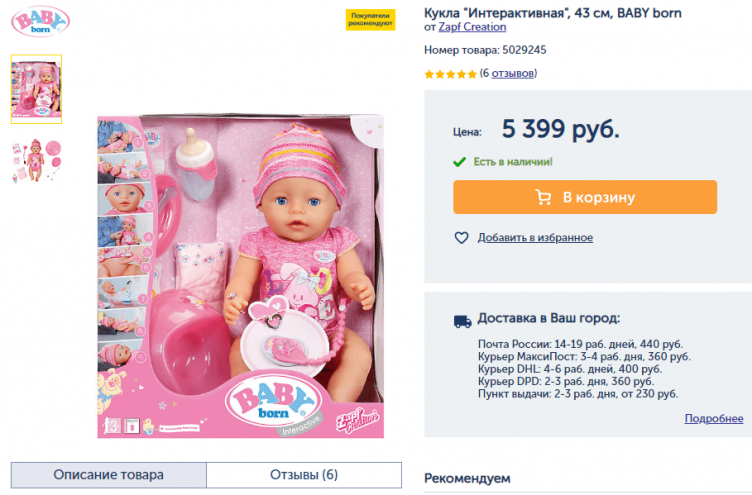Image resolution: width=752 pixels, height=495 pixels.
Task: Expand delivery details via 'Подробнее'
Action: [x=713, y=419]
